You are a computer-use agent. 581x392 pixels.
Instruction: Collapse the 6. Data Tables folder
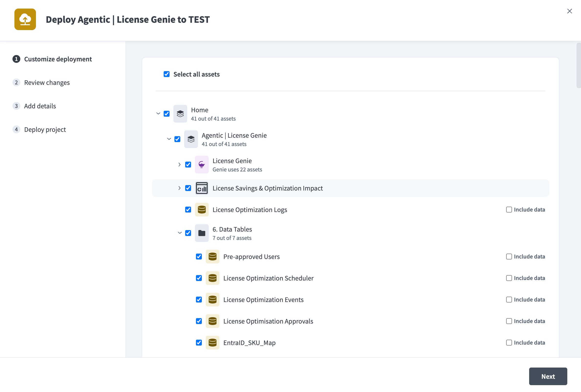point(180,233)
